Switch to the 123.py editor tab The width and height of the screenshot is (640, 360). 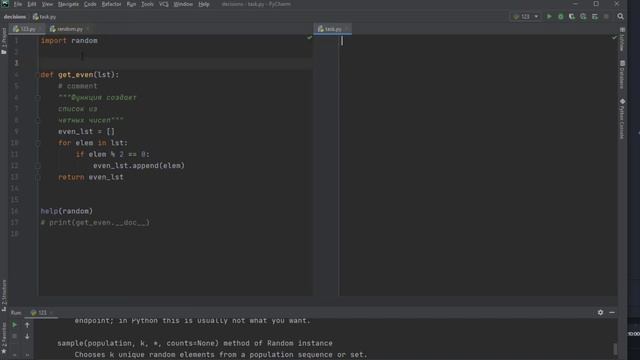point(27,29)
